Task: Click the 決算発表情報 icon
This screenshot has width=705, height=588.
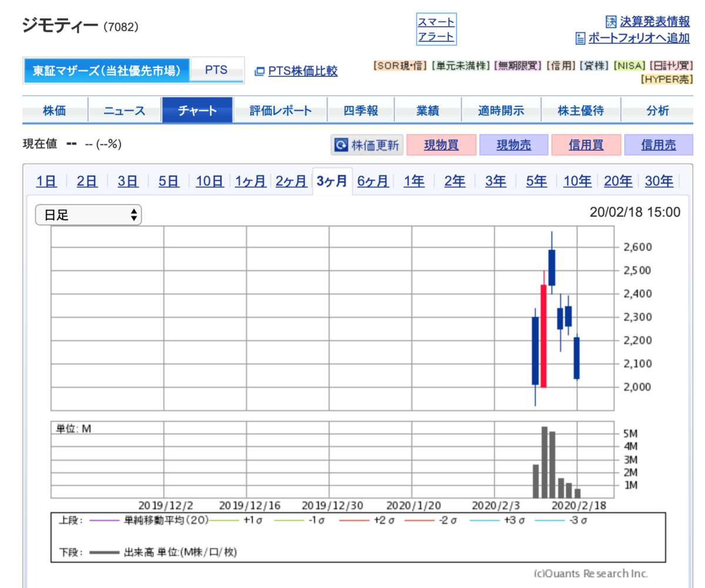Action: click(611, 22)
